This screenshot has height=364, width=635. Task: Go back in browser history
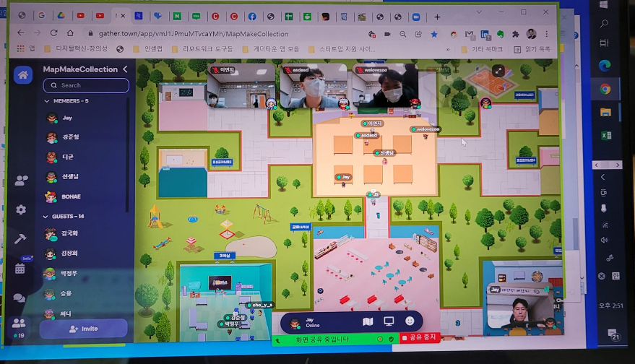pyautogui.click(x=21, y=32)
